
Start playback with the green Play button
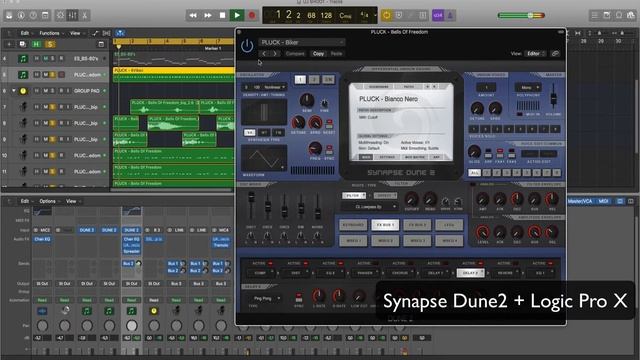pos(237,16)
